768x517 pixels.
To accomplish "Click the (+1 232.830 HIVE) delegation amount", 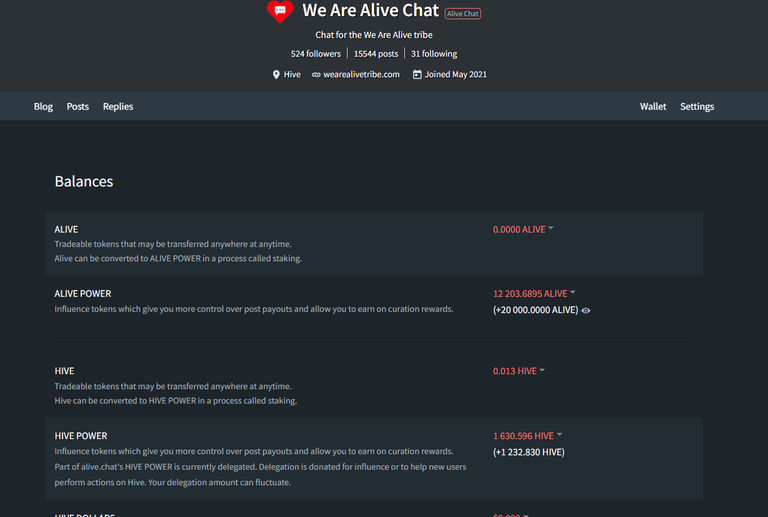I will click(x=528, y=452).
